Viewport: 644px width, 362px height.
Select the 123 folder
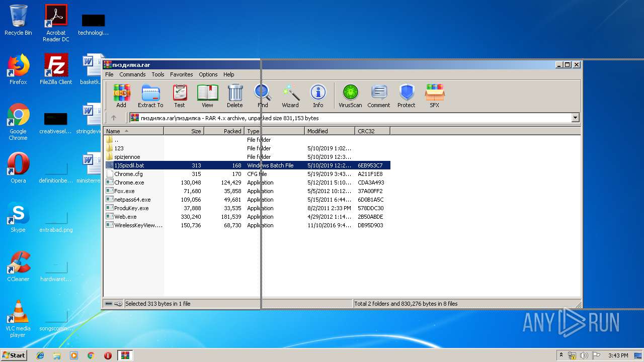(x=247, y=148)
